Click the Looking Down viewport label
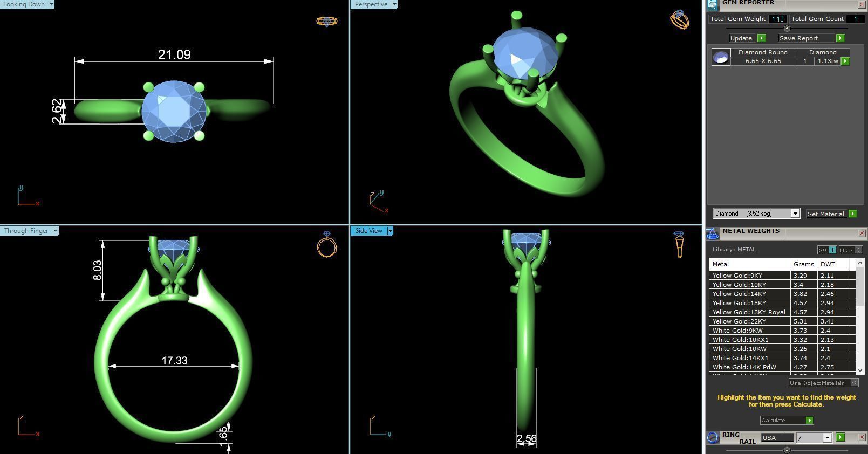 24,4
